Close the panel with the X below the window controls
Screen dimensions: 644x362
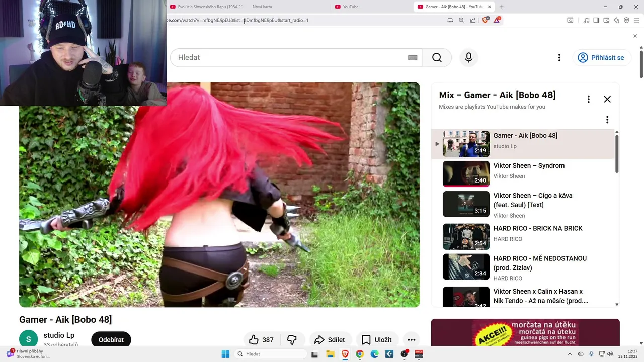pyautogui.click(x=635, y=36)
